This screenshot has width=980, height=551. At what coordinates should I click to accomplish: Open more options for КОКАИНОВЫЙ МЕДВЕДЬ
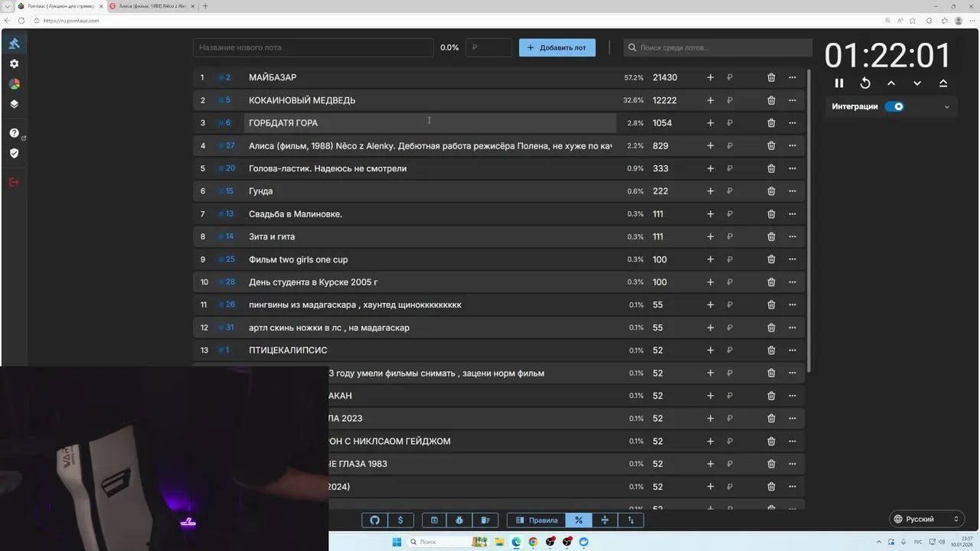(x=792, y=100)
